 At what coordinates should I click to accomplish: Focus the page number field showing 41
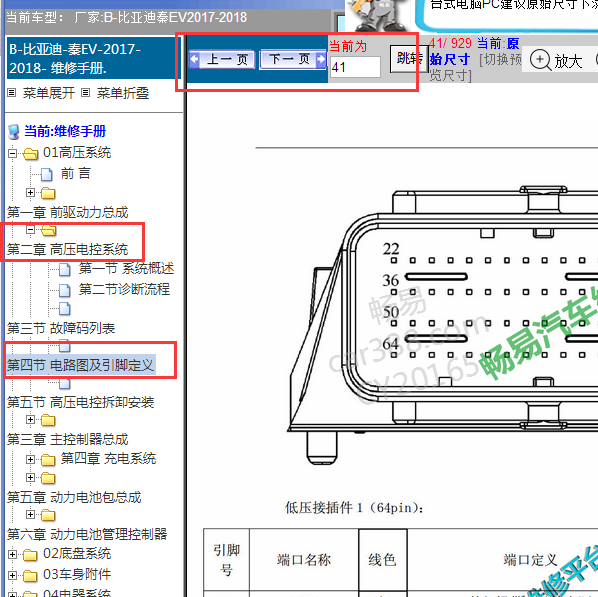pos(355,68)
